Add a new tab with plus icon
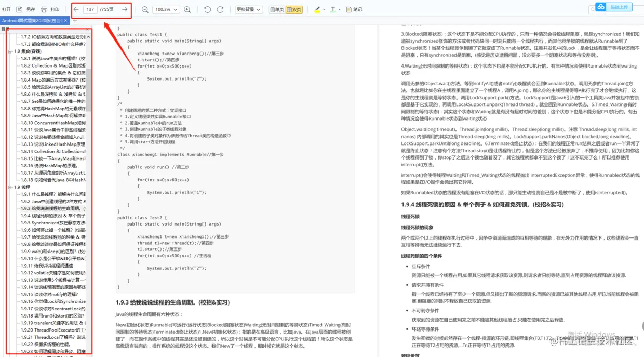Image resolution: width=644 pixels, height=357 pixels. click(x=75, y=21)
